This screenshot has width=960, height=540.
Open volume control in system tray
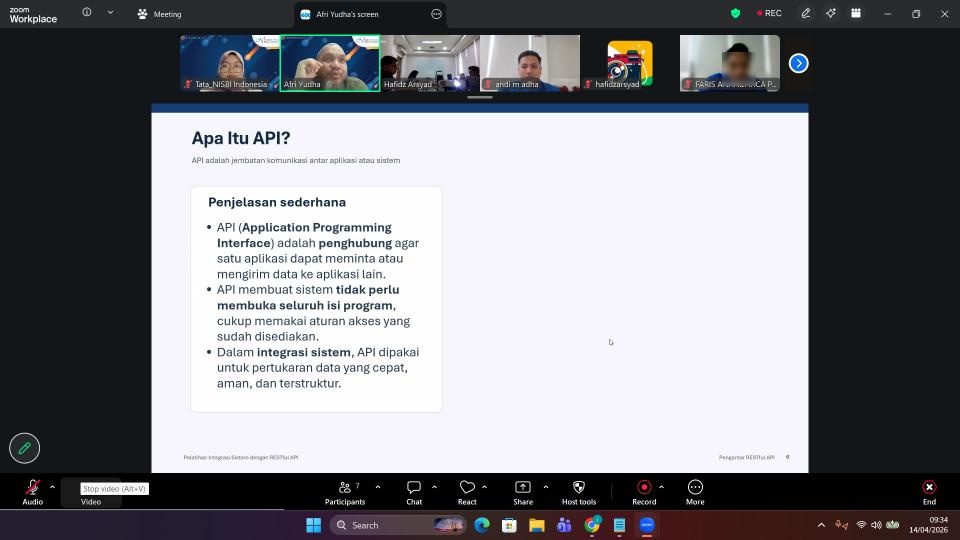pos(876,525)
